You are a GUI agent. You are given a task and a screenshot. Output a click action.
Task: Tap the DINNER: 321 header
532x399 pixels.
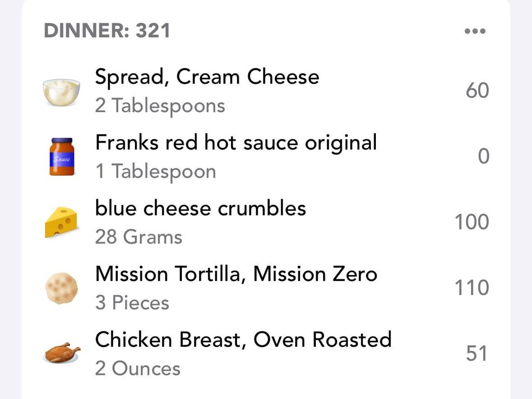(x=107, y=31)
